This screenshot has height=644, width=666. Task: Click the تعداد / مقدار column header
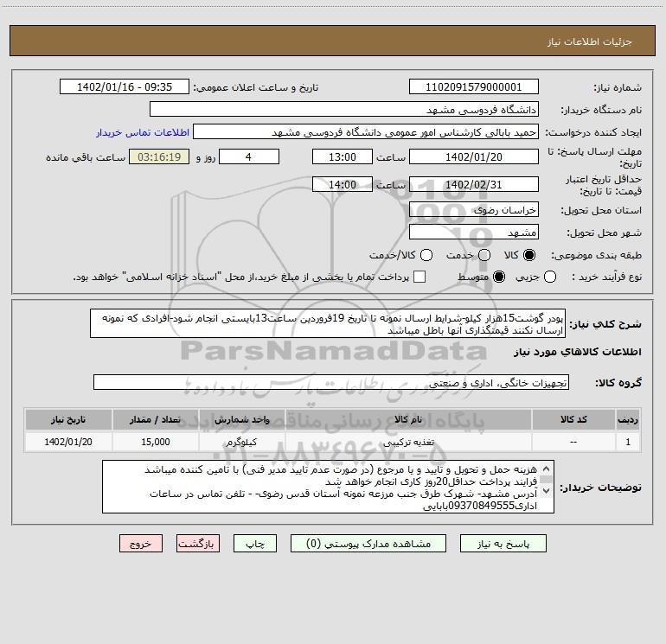tap(155, 419)
